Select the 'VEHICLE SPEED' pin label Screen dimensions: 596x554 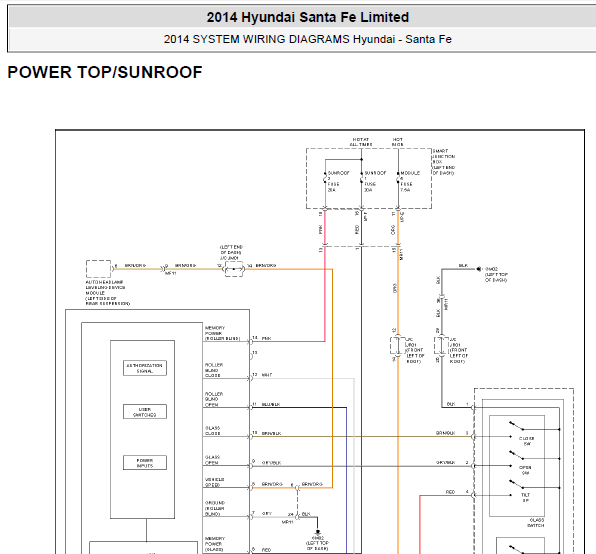(x=215, y=482)
